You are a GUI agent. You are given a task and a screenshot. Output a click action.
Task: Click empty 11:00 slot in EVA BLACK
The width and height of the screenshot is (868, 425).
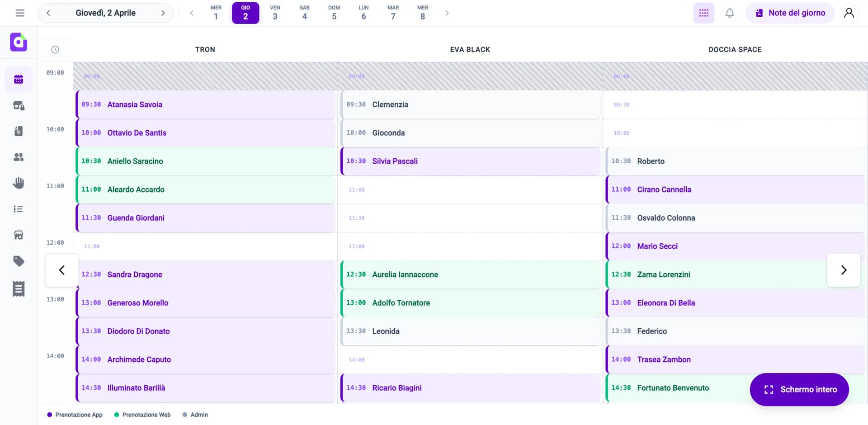pos(470,189)
